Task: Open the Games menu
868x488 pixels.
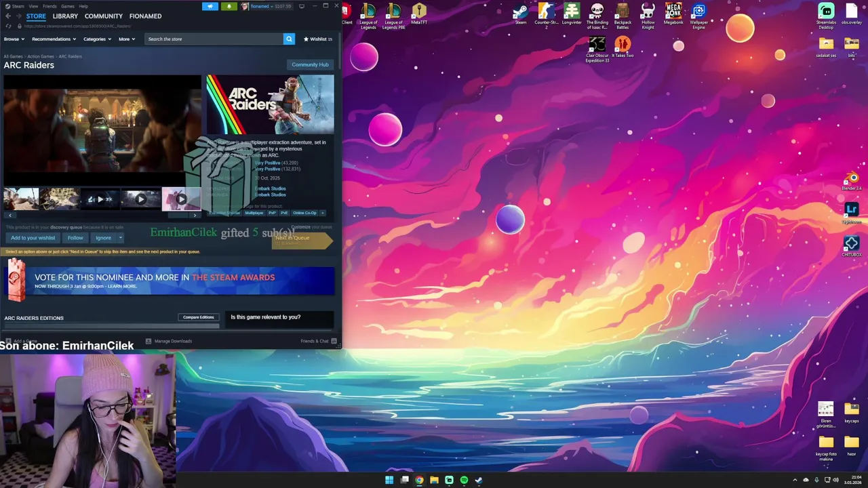Action: pos(68,6)
